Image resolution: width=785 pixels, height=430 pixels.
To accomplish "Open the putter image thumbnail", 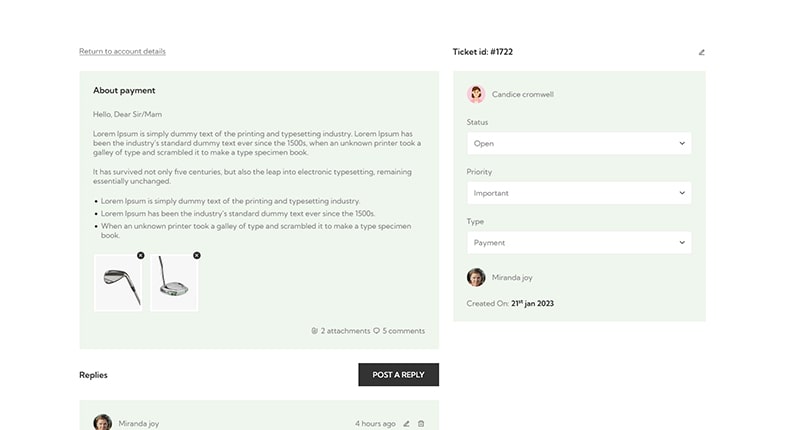I will coord(174,283).
